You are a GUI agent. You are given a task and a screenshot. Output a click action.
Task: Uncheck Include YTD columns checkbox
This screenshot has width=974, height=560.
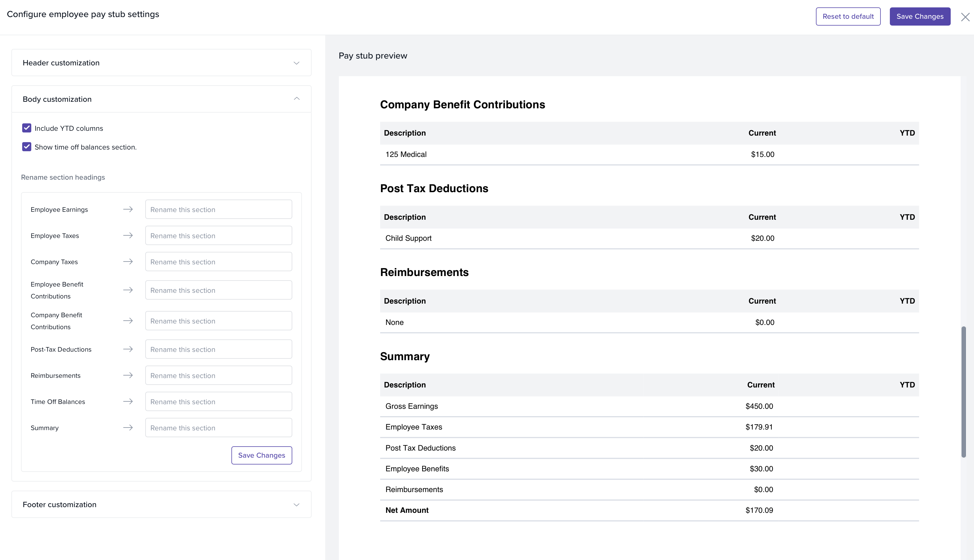click(26, 128)
